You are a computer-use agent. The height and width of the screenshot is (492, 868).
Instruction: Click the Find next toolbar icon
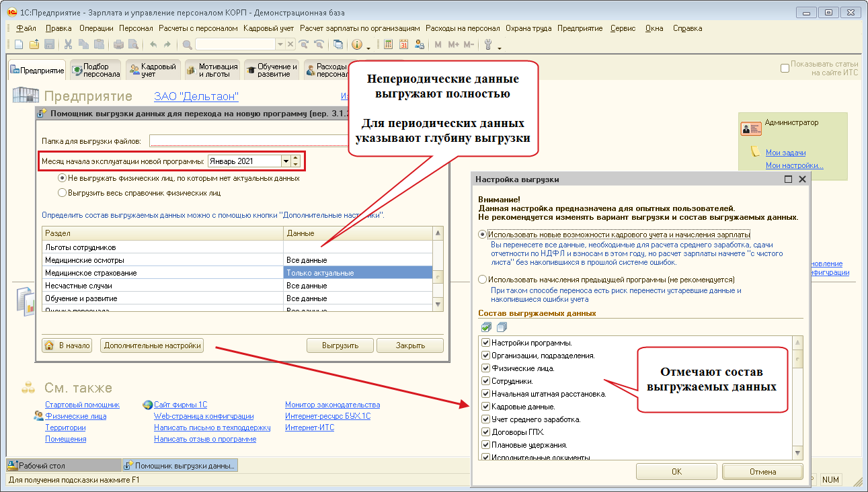pos(304,44)
